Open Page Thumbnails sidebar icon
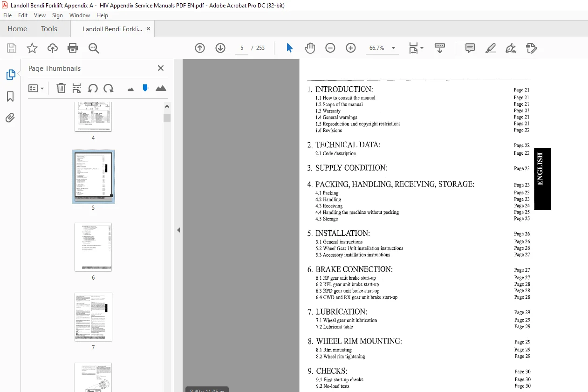The width and height of the screenshot is (588, 392). pyautogui.click(x=10, y=75)
